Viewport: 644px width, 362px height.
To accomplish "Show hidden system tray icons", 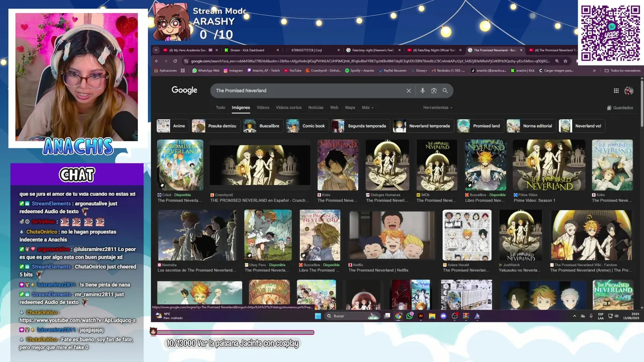I will (x=575, y=316).
